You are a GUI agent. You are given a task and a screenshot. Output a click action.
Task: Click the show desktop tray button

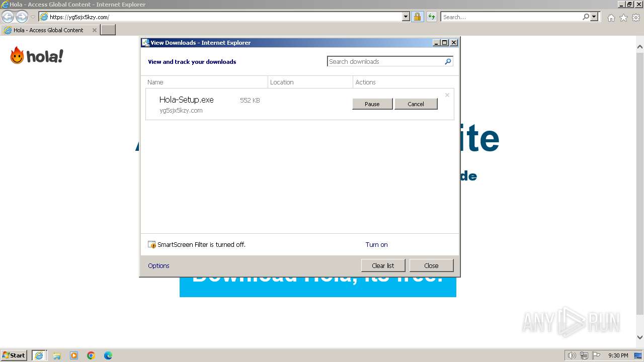(638, 355)
